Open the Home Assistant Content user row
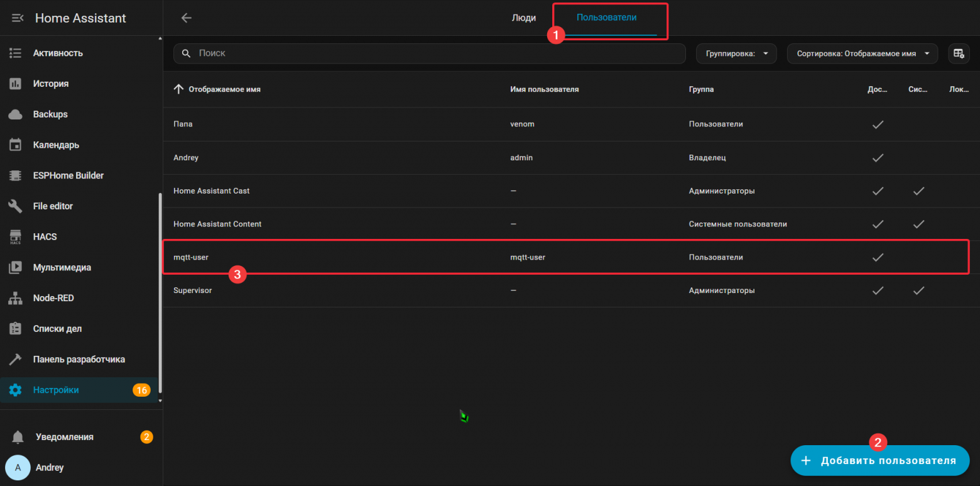Image resolution: width=980 pixels, height=486 pixels. pos(571,224)
